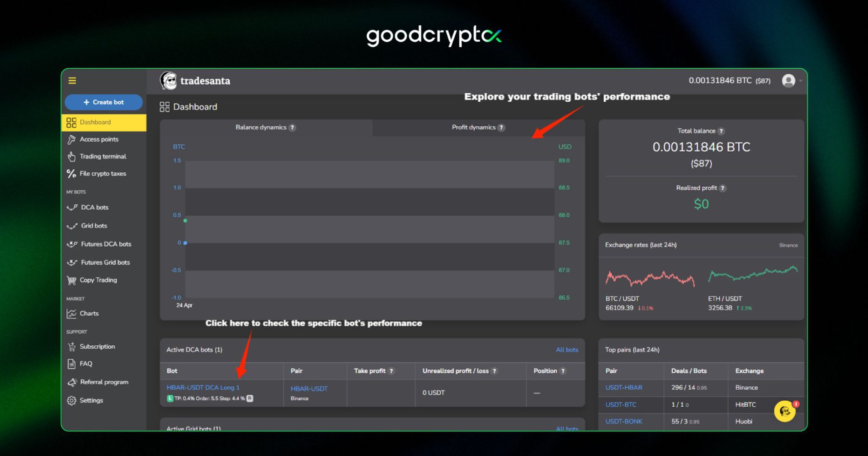Click the DCA bots icon
The image size is (868, 456).
tap(72, 208)
